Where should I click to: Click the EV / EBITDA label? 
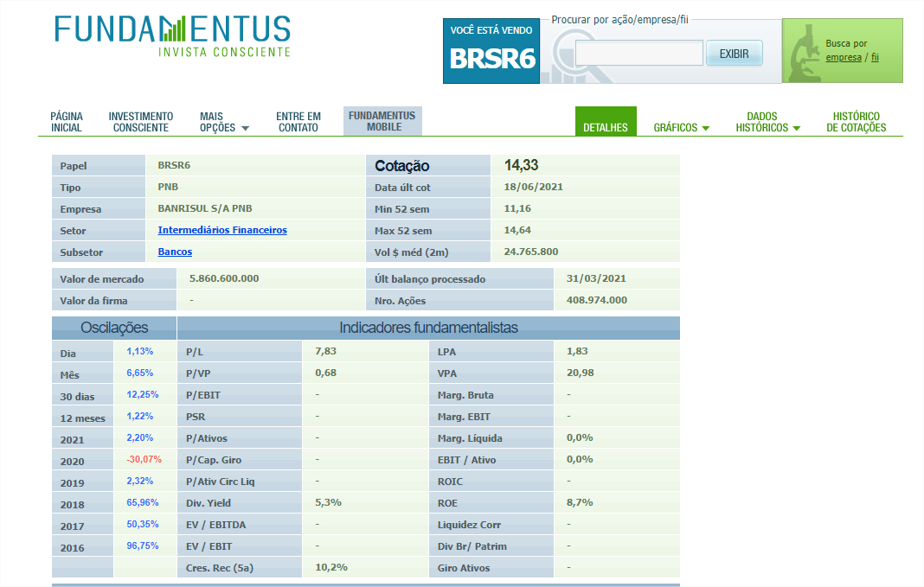pos(215,525)
